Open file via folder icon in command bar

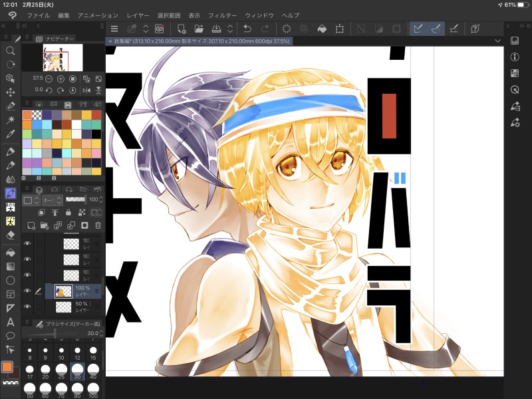coord(199,29)
